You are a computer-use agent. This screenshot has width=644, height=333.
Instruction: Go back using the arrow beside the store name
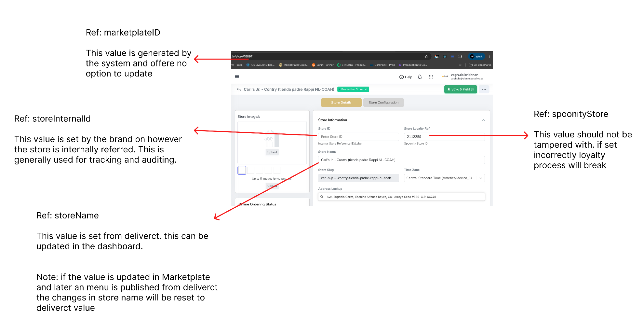click(239, 89)
